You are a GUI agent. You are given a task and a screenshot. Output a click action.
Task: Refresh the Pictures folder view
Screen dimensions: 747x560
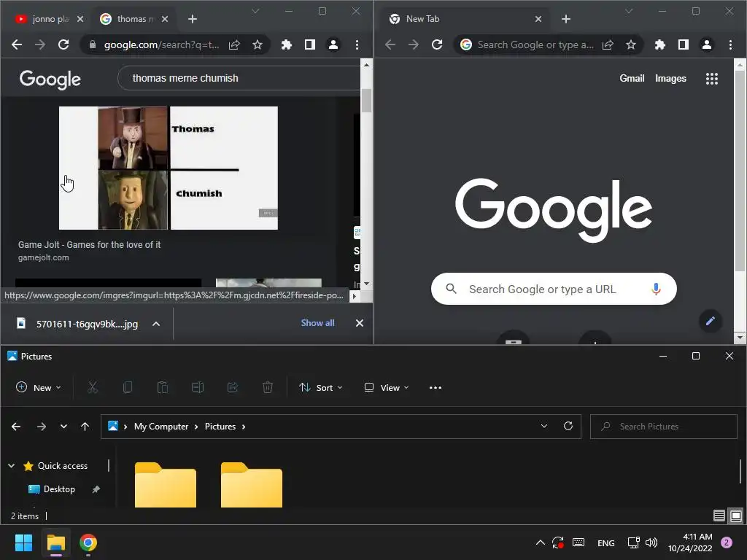click(568, 426)
